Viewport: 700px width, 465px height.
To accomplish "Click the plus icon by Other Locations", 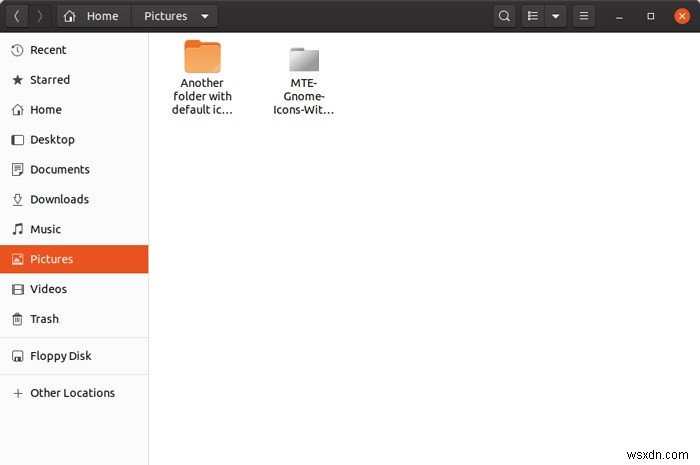I will point(17,393).
